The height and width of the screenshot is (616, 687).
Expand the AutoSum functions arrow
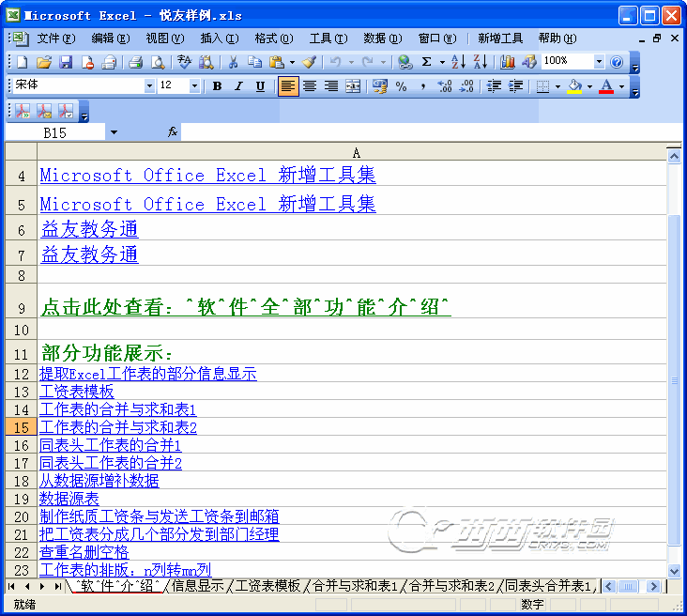click(x=443, y=62)
